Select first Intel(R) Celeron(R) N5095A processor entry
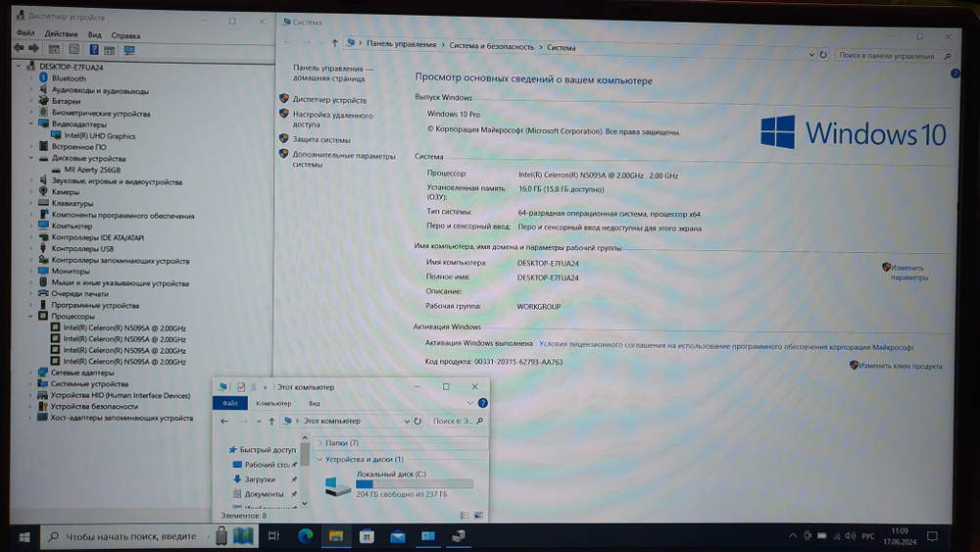Image resolution: width=980 pixels, height=552 pixels. [124, 328]
